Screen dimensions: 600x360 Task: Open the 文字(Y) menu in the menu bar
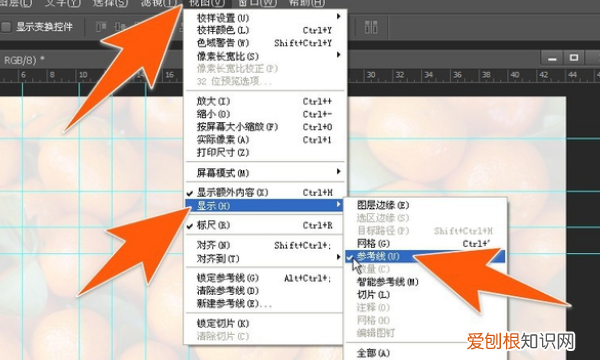click(x=62, y=3)
